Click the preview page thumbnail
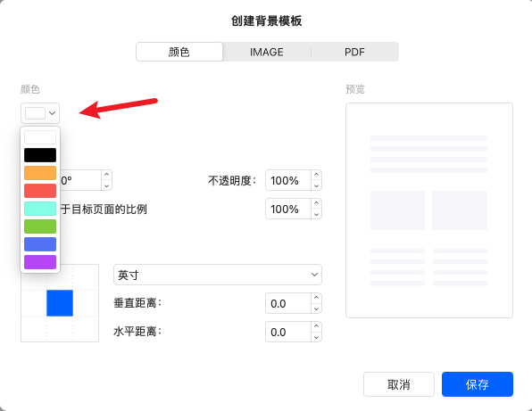532x411 pixels. 429,210
